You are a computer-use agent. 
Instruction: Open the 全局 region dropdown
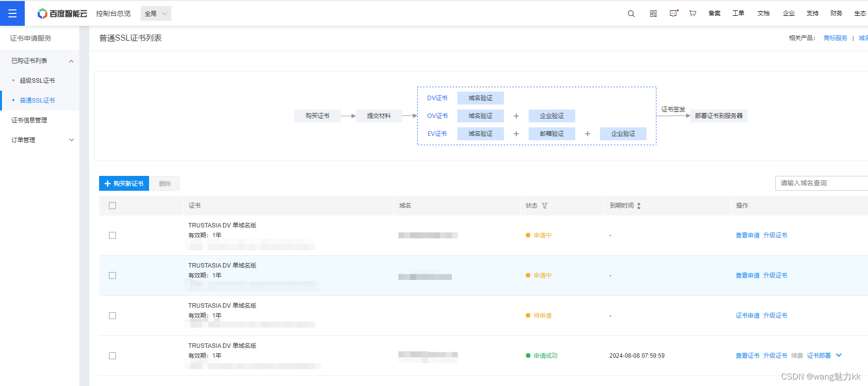156,13
